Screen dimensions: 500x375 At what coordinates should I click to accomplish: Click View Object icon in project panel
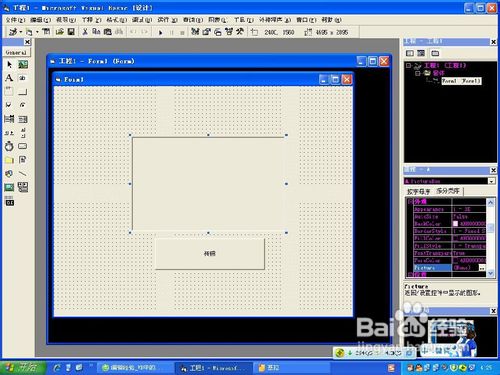click(421, 53)
